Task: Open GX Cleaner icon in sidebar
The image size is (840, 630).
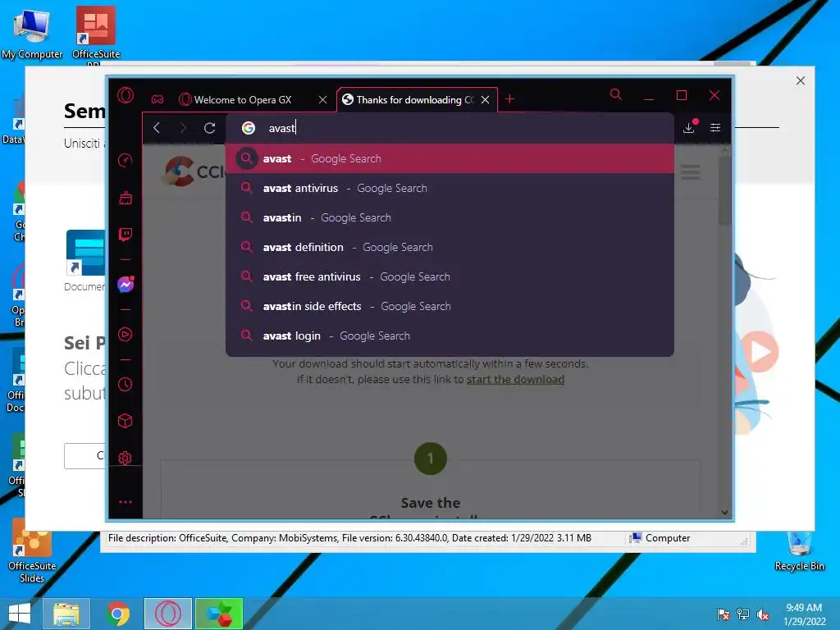Action: (x=126, y=198)
